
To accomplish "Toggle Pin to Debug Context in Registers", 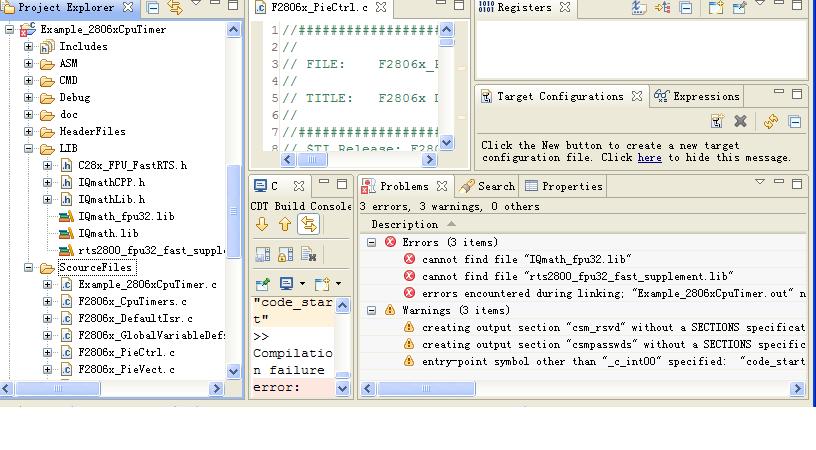I will point(739,7).
